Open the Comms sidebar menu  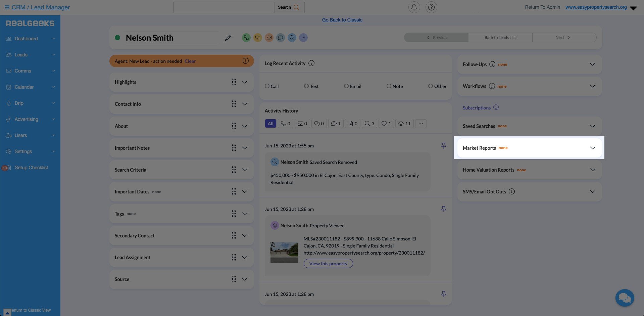30,71
